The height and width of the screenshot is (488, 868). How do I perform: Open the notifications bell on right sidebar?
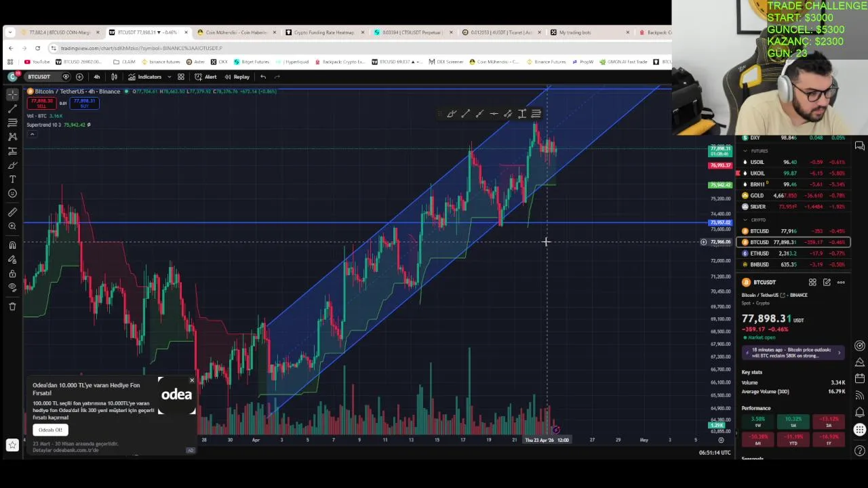[860, 411]
